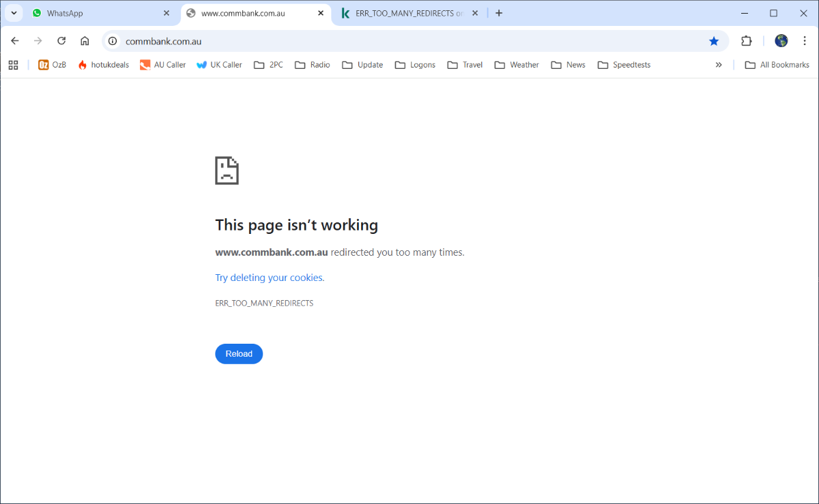The width and height of the screenshot is (819, 504).
Task: Switch to the WhatsApp tab
Action: [101, 13]
